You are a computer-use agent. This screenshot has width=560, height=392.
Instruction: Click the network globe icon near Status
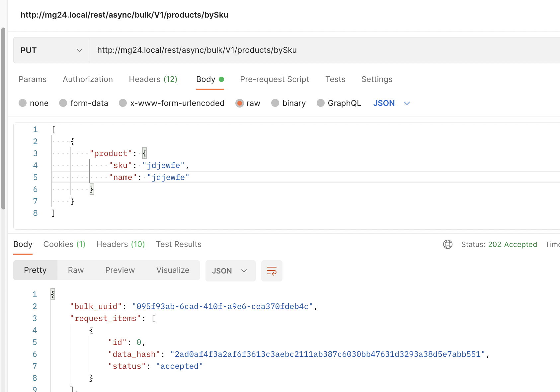pyautogui.click(x=448, y=245)
